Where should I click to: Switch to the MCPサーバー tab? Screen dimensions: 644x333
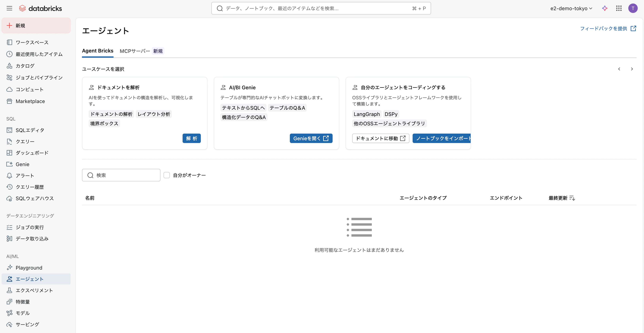(135, 51)
